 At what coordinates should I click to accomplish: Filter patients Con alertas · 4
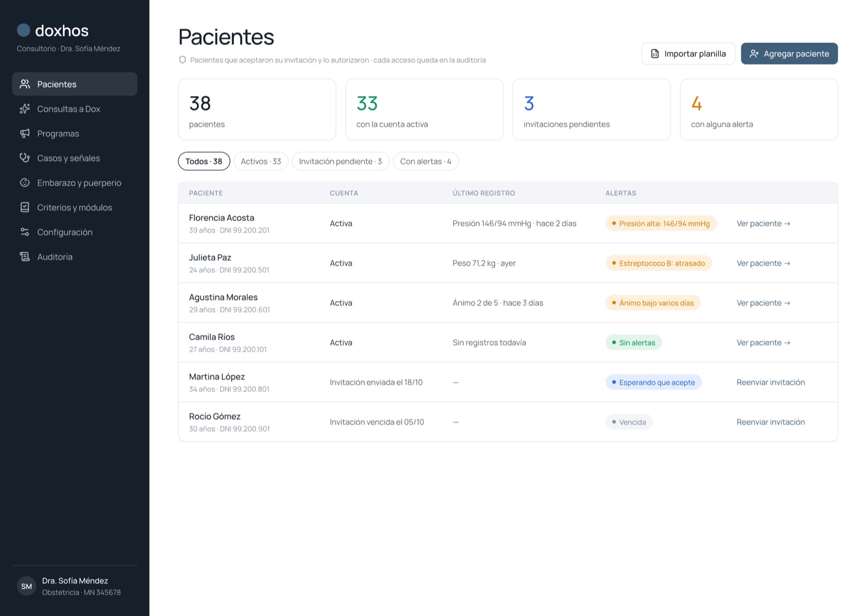click(426, 161)
